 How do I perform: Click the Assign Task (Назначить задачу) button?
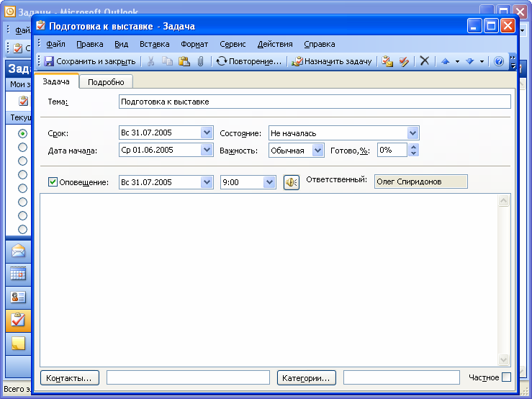pos(331,62)
